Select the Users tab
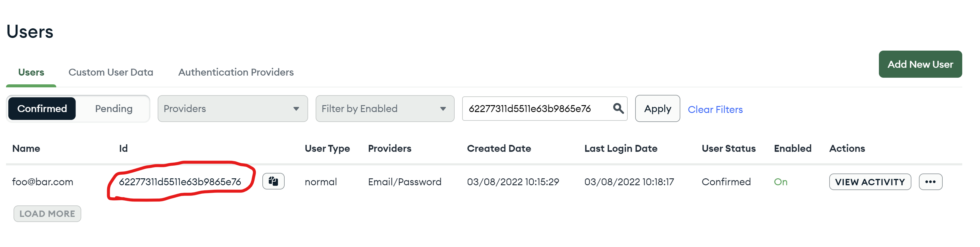The height and width of the screenshot is (247, 980). (x=31, y=72)
